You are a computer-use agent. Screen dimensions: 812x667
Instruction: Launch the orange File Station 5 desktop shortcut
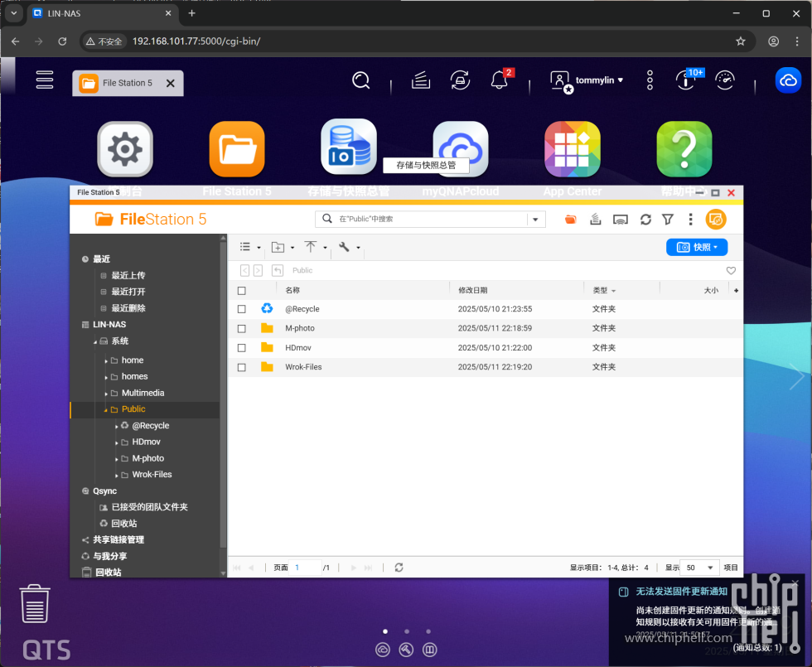237,149
